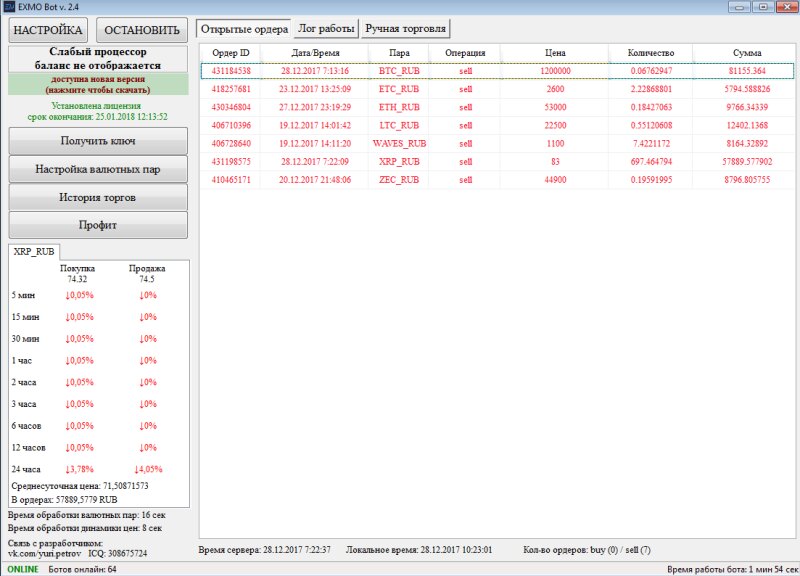Switch to the Ручная торговля tab
The image size is (800, 576).
[x=405, y=29]
